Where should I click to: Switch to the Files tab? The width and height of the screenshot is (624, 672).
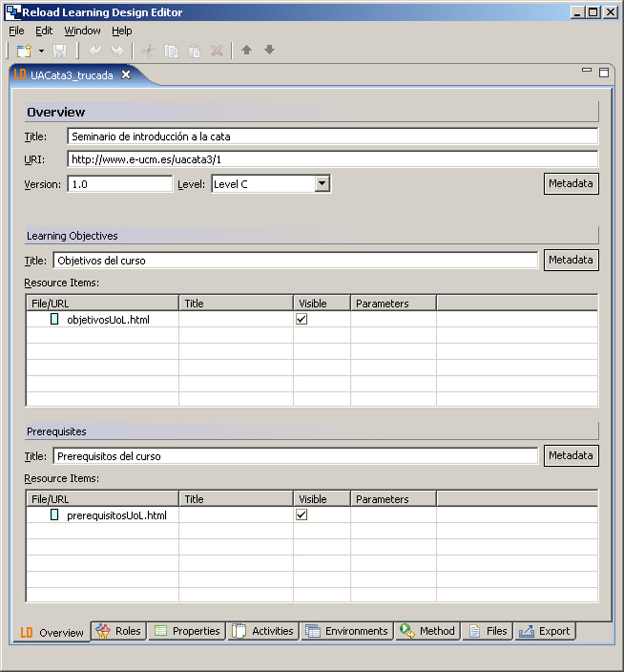pos(488,631)
